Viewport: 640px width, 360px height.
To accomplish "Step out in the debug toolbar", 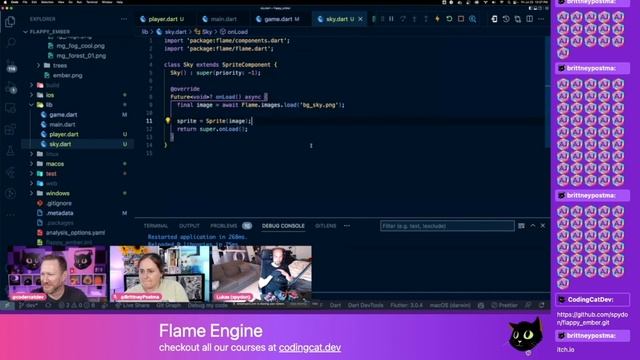I will (x=426, y=19).
